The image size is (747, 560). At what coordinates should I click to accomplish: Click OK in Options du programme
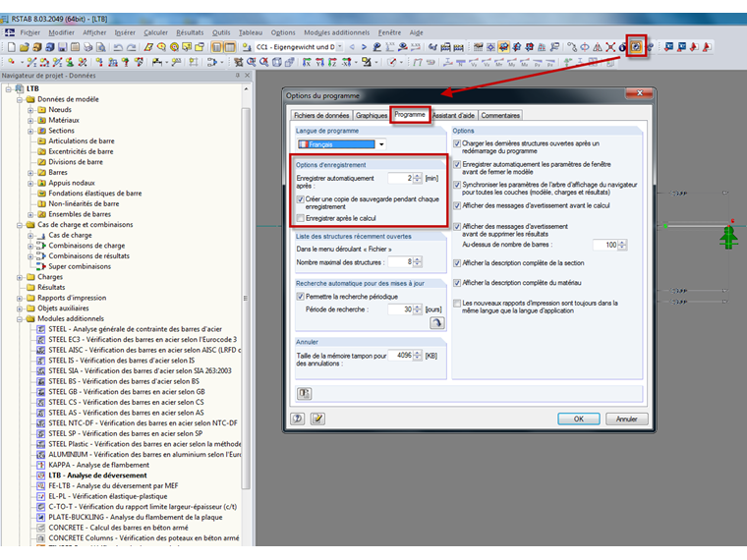pos(578,420)
